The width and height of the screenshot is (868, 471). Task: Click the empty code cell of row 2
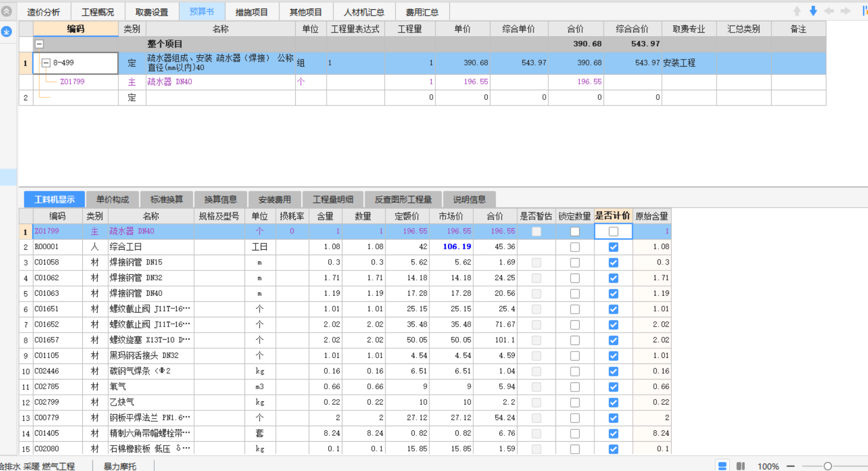[76, 98]
